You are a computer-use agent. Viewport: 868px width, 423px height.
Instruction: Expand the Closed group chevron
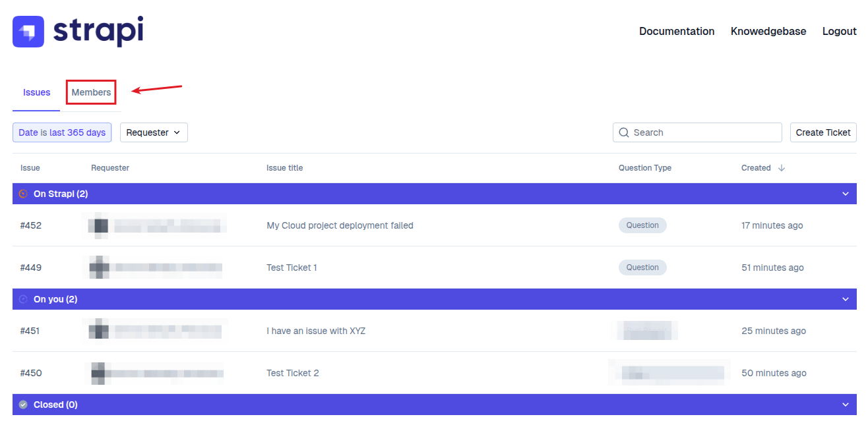(x=846, y=405)
